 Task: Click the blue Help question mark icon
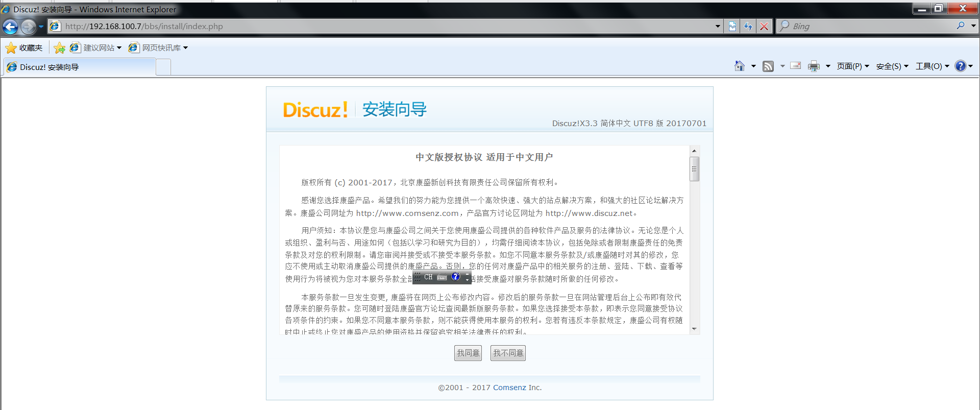pos(960,66)
